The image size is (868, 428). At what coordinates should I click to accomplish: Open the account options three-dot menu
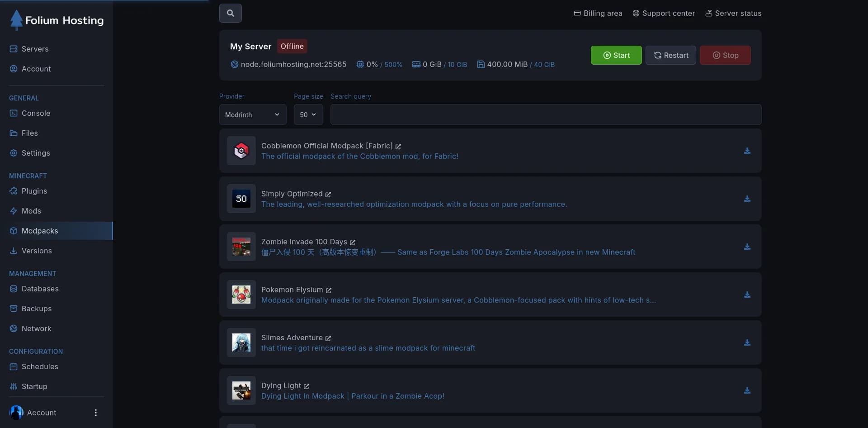pyautogui.click(x=95, y=413)
